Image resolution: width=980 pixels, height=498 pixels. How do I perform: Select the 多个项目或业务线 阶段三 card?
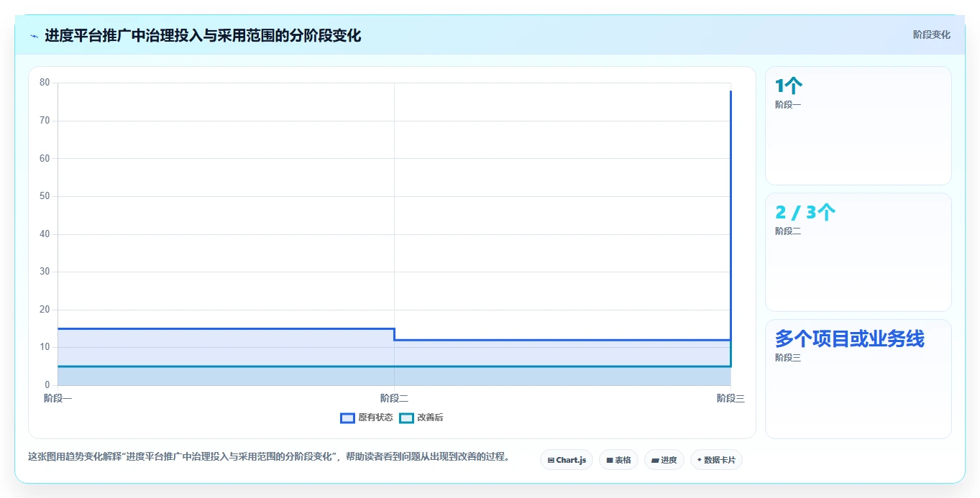tap(858, 379)
